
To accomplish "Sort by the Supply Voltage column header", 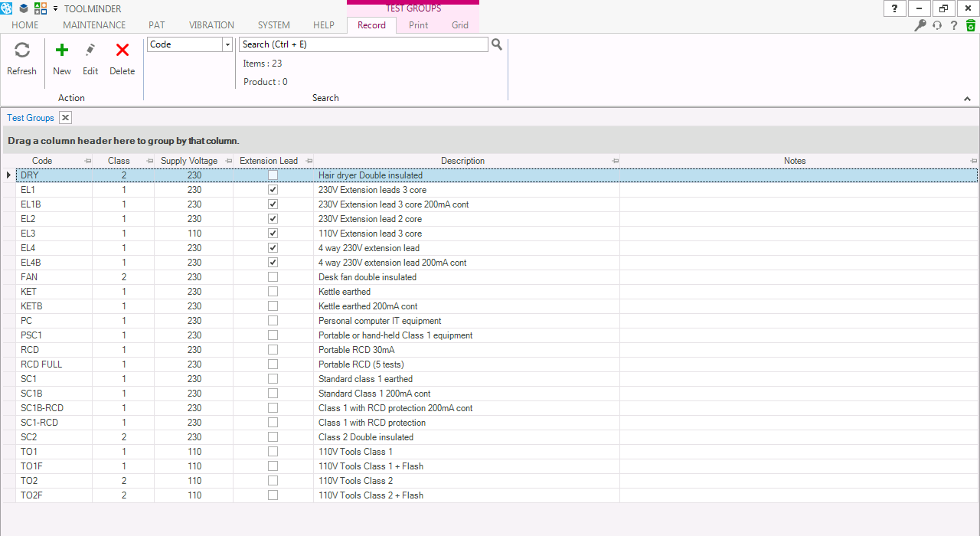I will pos(189,161).
